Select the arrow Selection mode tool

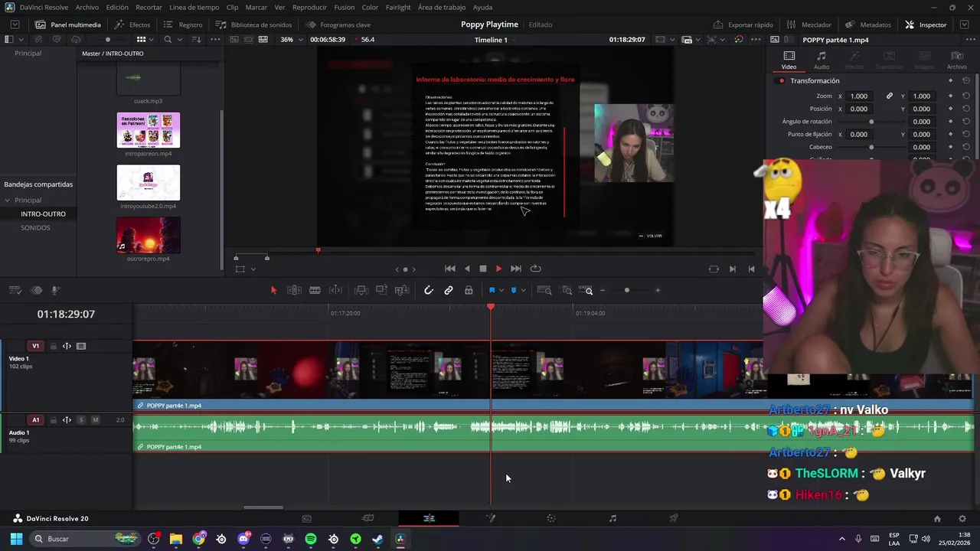pos(273,290)
